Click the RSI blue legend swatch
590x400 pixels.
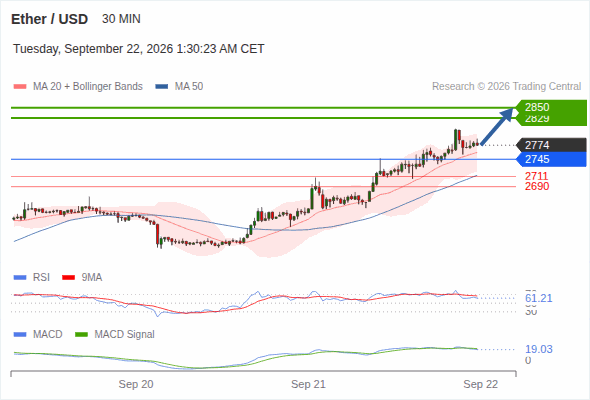point(20,278)
